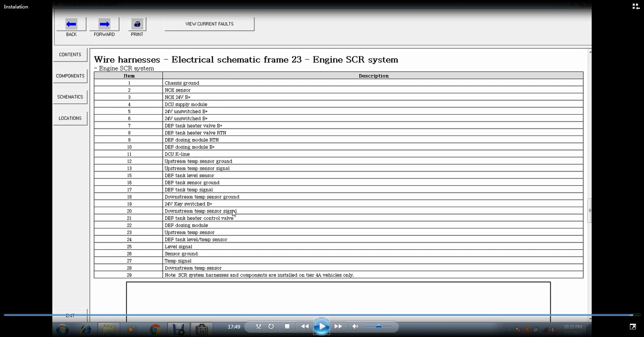
Task: Turn on repeat in the media player
Action: tap(271, 327)
